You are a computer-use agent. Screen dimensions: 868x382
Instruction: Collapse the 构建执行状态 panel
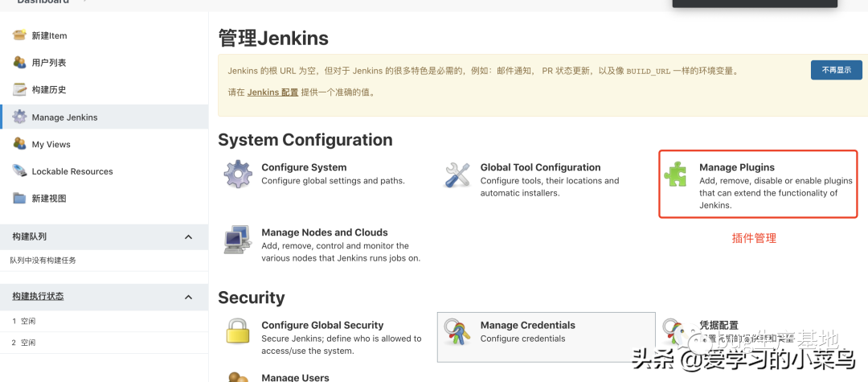pos(188,297)
